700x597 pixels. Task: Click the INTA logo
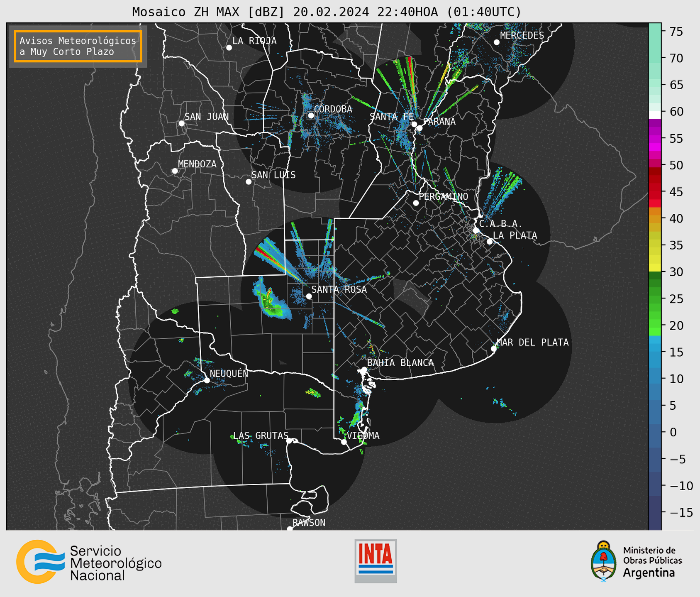point(376,561)
